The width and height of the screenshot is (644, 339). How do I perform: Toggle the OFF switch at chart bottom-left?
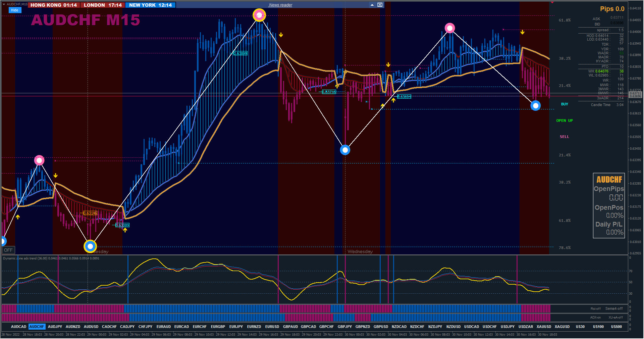[x=8, y=250]
